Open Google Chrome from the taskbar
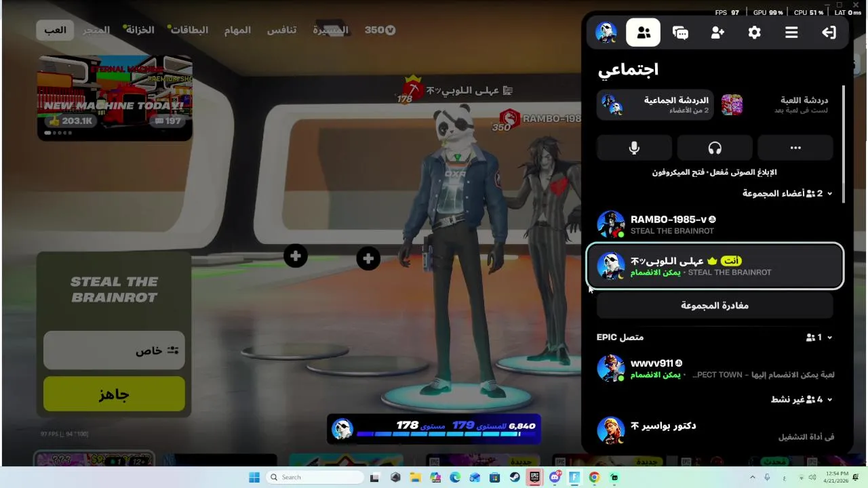Image resolution: width=868 pixels, height=488 pixels. 594,477
